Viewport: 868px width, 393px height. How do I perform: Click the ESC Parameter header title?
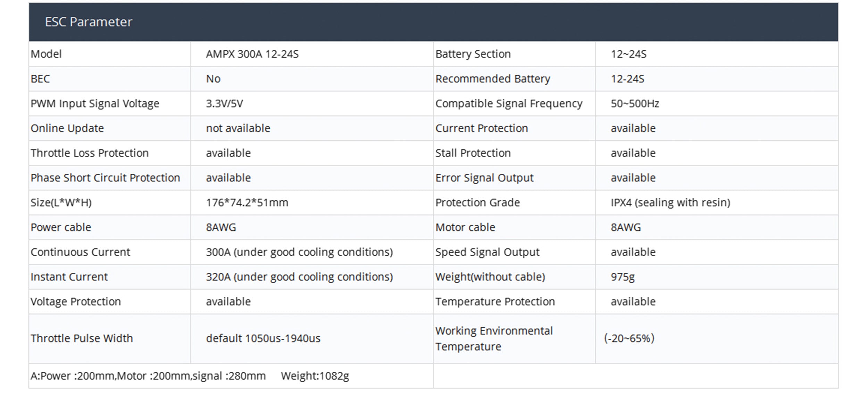(x=89, y=22)
